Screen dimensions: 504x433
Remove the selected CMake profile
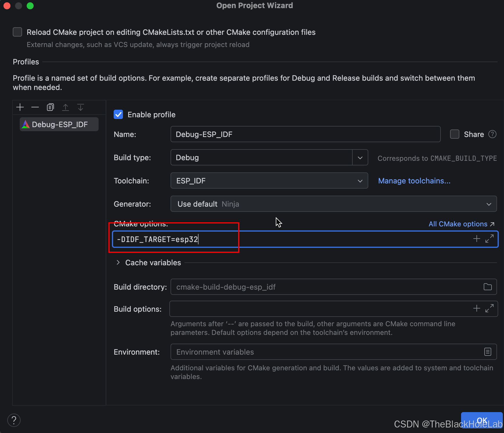(35, 107)
